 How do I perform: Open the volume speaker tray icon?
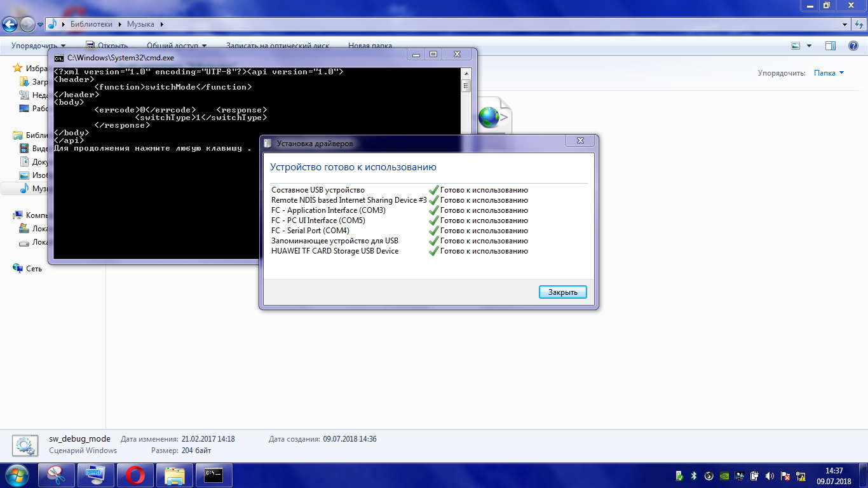pos(770,475)
